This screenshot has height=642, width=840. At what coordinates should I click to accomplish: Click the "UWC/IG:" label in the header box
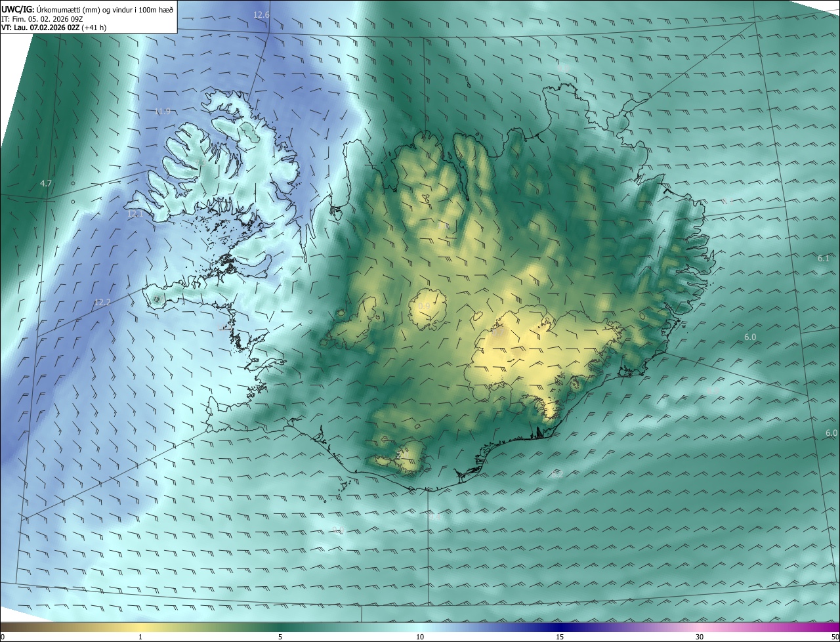(x=18, y=9)
